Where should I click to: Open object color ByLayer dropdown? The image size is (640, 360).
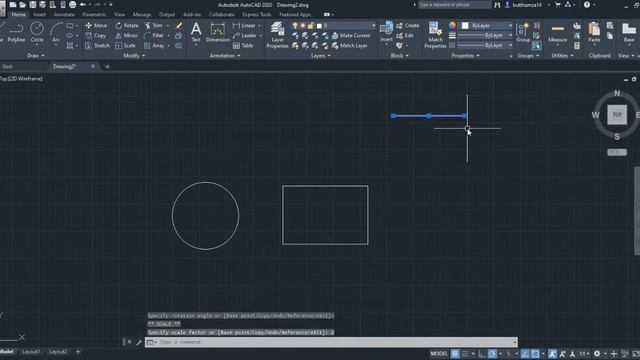click(510, 25)
